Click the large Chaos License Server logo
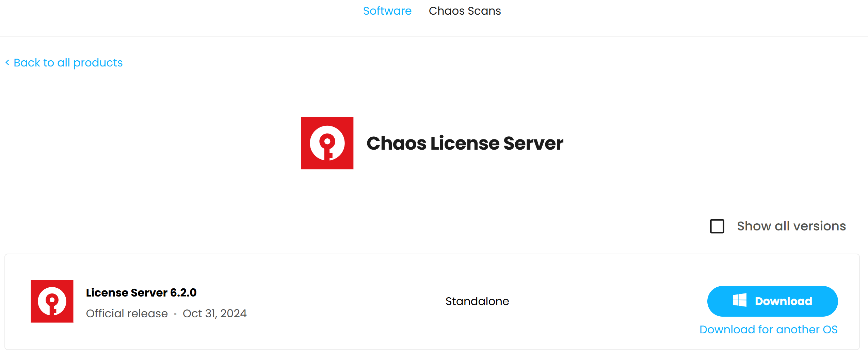Image resolution: width=868 pixels, height=363 pixels. (x=327, y=143)
